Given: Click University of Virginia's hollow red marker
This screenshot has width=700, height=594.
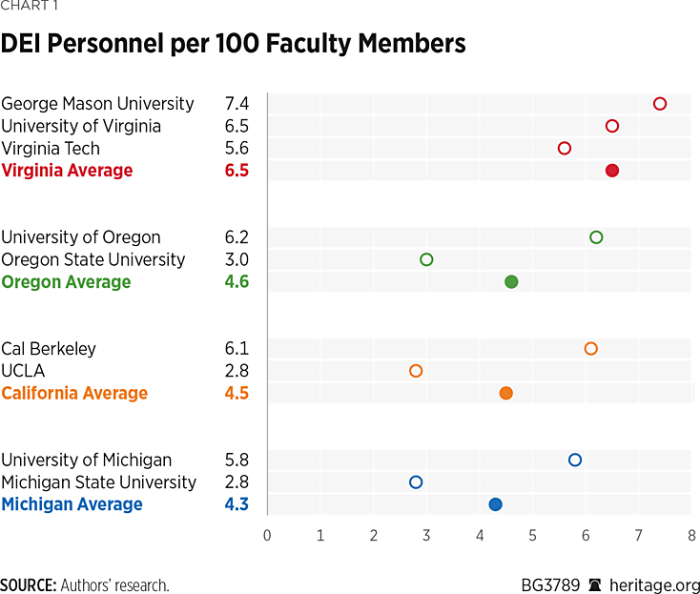Looking at the screenshot, I should click(x=612, y=126).
